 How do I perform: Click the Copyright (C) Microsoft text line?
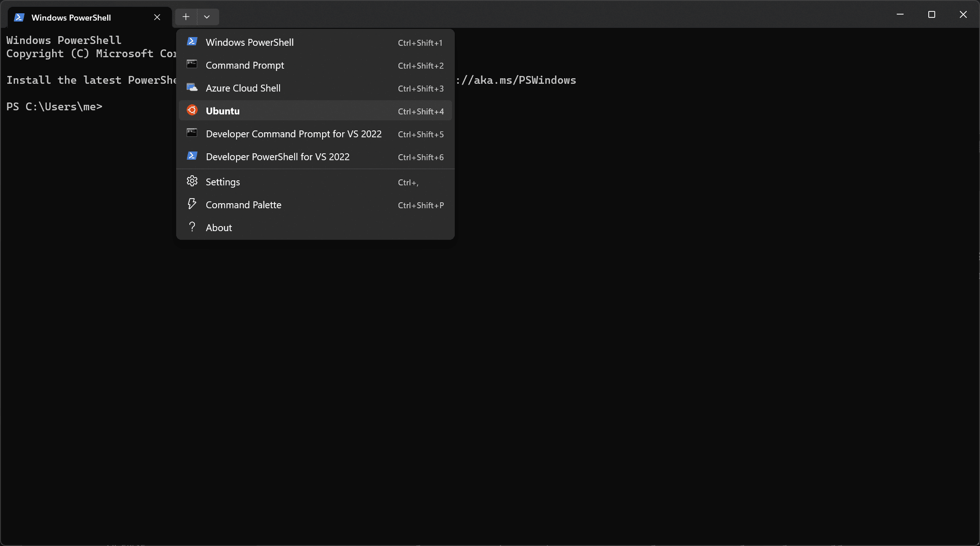coord(91,54)
